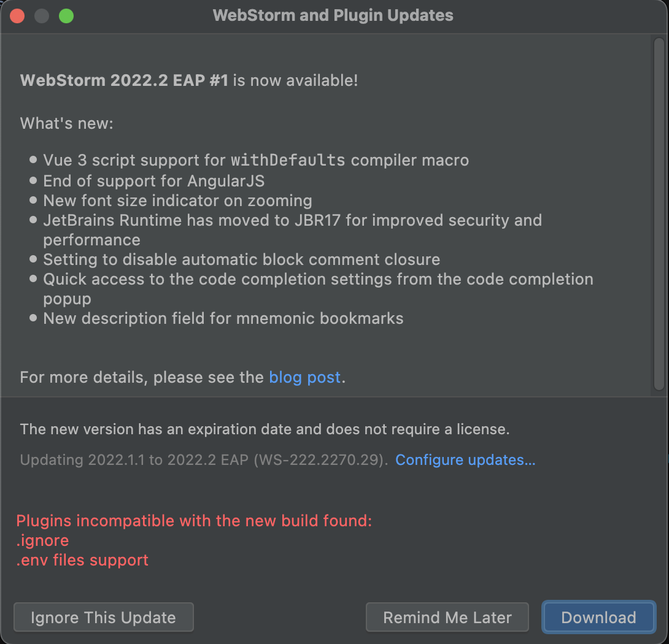Viewport: 669px width, 644px height.
Task: Select the Vue 3 script support bullet
Action: [256, 160]
